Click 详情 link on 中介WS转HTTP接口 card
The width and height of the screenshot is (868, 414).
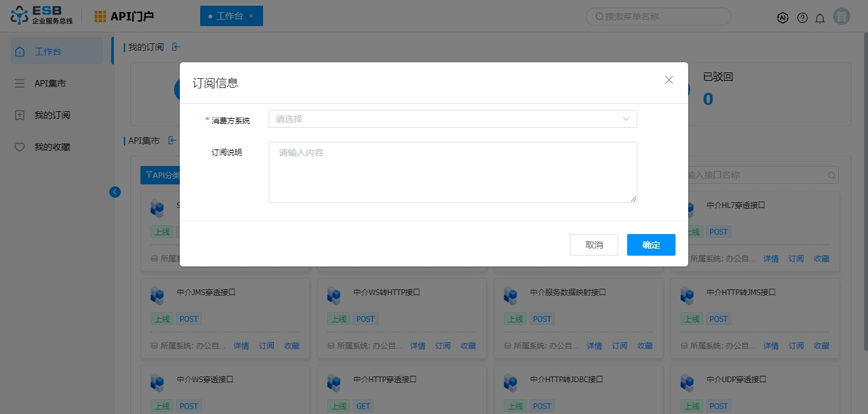point(417,346)
